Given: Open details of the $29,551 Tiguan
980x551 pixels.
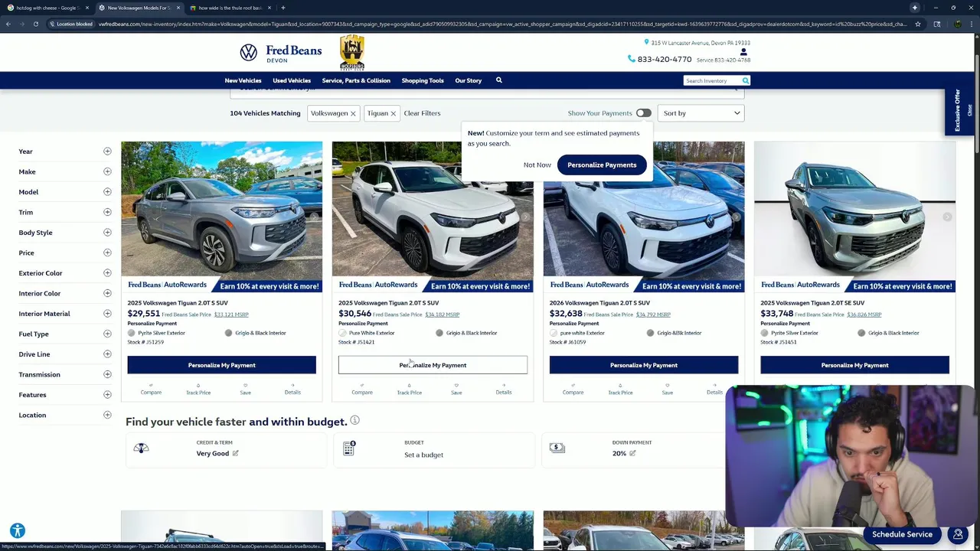Looking at the screenshot, I should click(x=292, y=390).
